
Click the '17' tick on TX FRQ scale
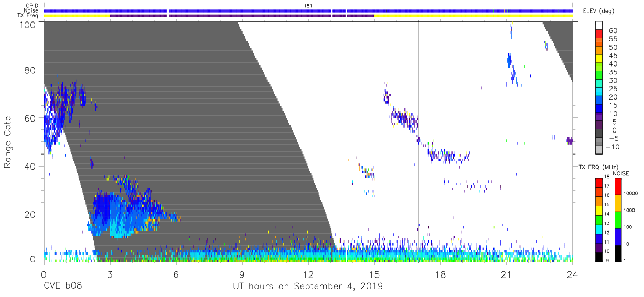pyautogui.click(x=607, y=187)
